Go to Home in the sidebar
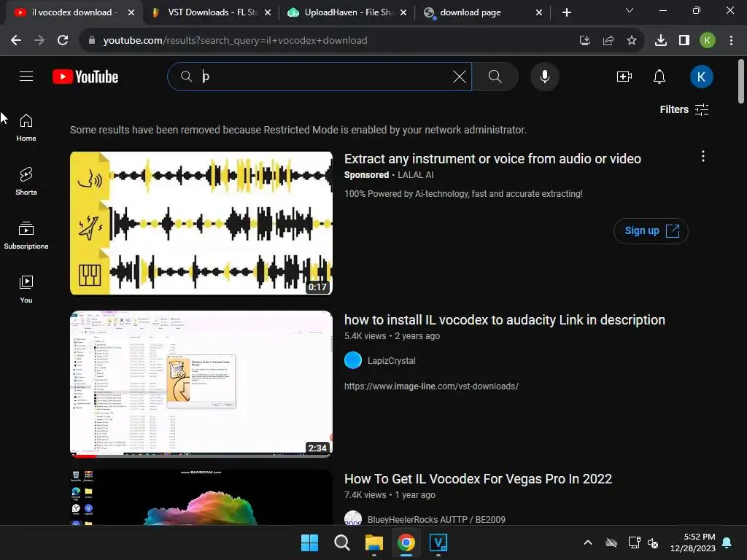 [x=26, y=128]
